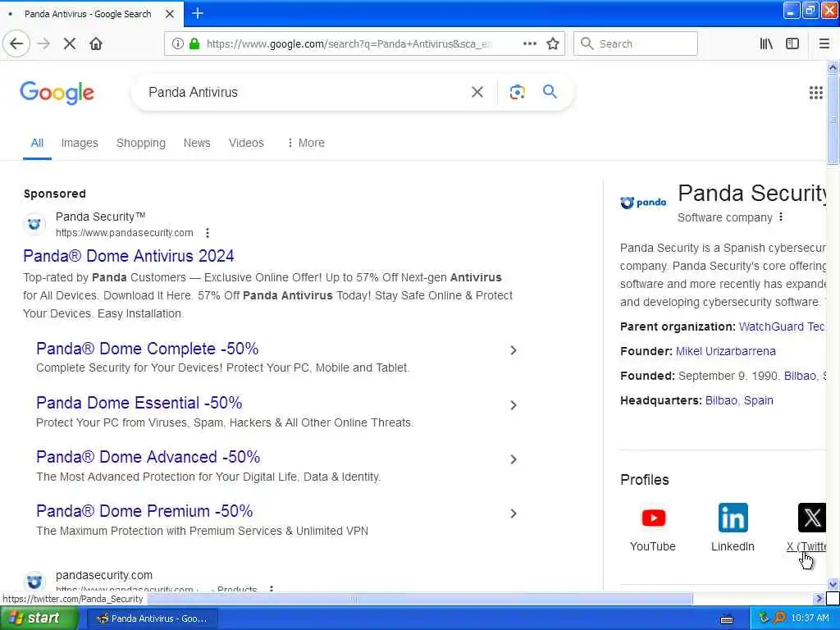This screenshot has width=840, height=630.
Task: Click the pandasecurity.com organic result name
Action: point(104,575)
